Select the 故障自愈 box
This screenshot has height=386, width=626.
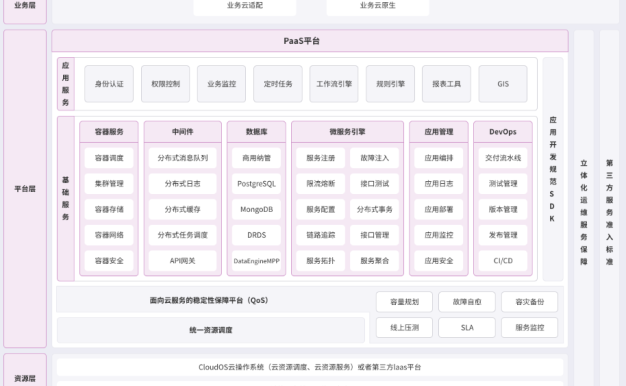pyautogui.click(x=467, y=302)
